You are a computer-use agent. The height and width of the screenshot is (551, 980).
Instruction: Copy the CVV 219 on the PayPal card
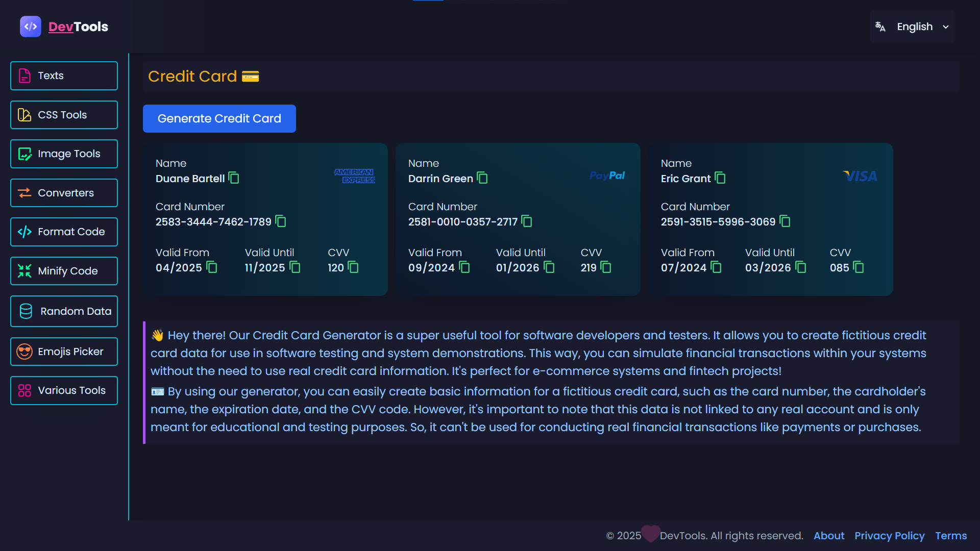coord(605,267)
